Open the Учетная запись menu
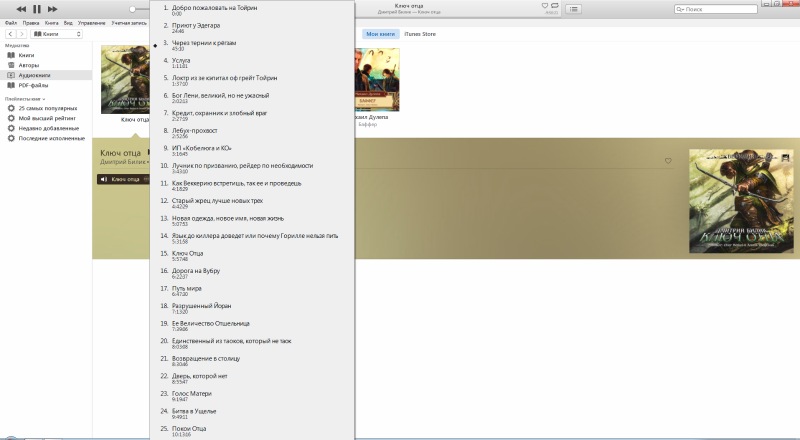The height and width of the screenshot is (440, 800). (127, 21)
